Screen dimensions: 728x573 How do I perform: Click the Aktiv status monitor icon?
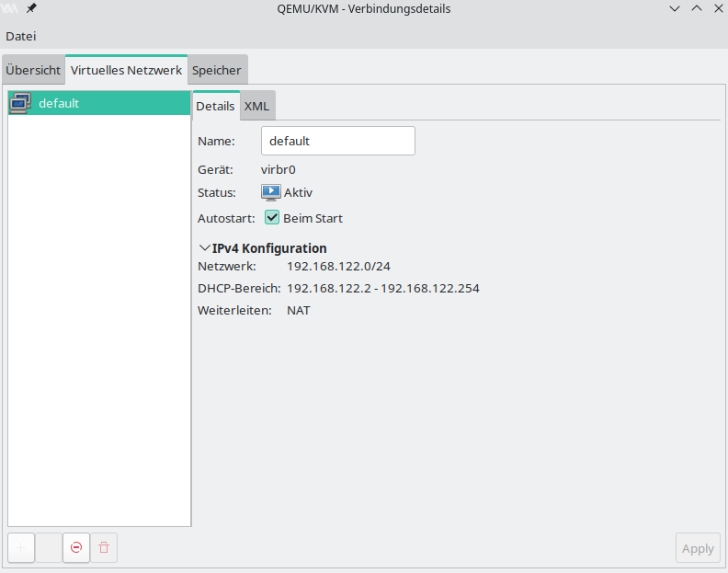(x=270, y=192)
